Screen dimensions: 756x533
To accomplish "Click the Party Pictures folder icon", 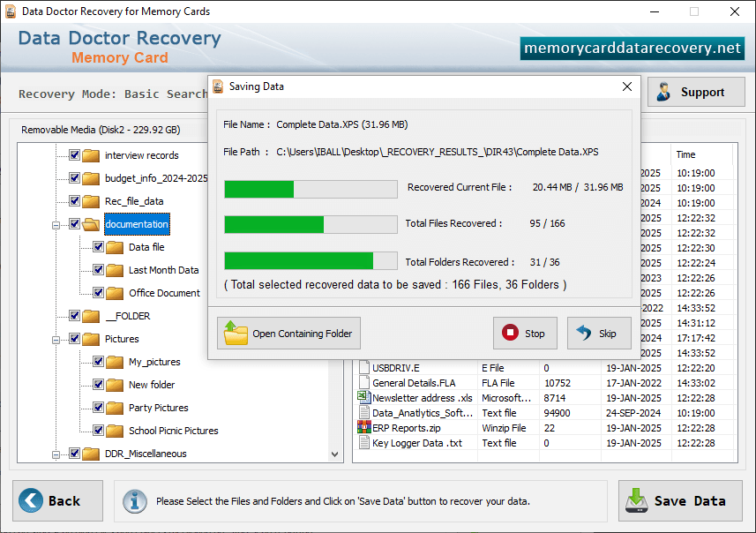I will 115,408.
